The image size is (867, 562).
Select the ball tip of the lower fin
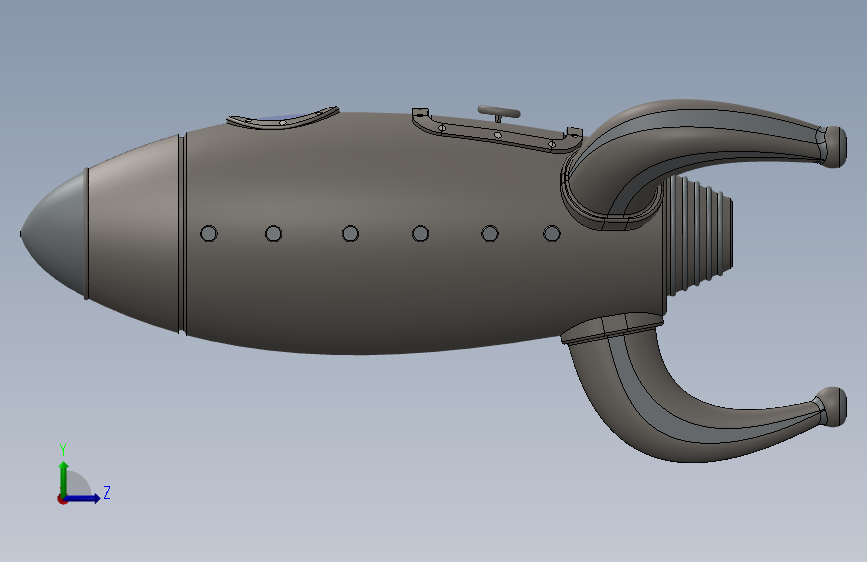[x=833, y=407]
